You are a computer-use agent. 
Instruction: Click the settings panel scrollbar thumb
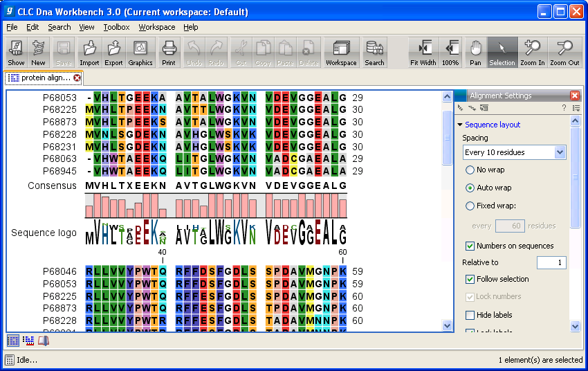576,177
